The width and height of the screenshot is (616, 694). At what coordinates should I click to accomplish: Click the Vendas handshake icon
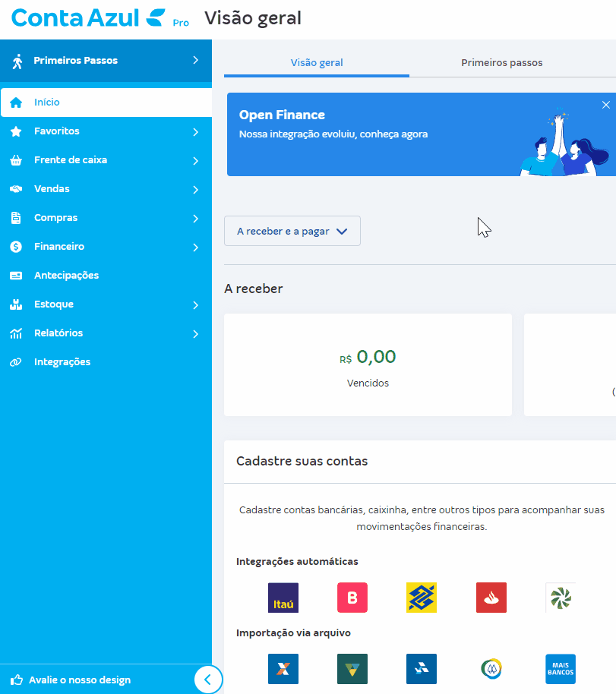point(16,189)
